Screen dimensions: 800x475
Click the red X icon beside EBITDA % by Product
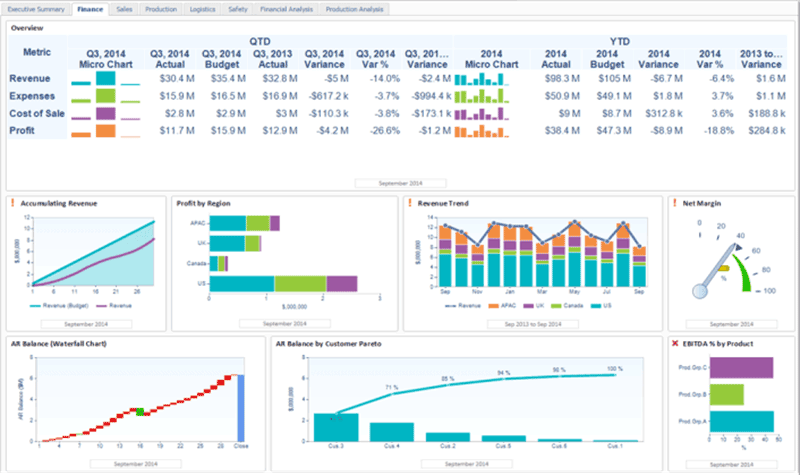point(675,343)
